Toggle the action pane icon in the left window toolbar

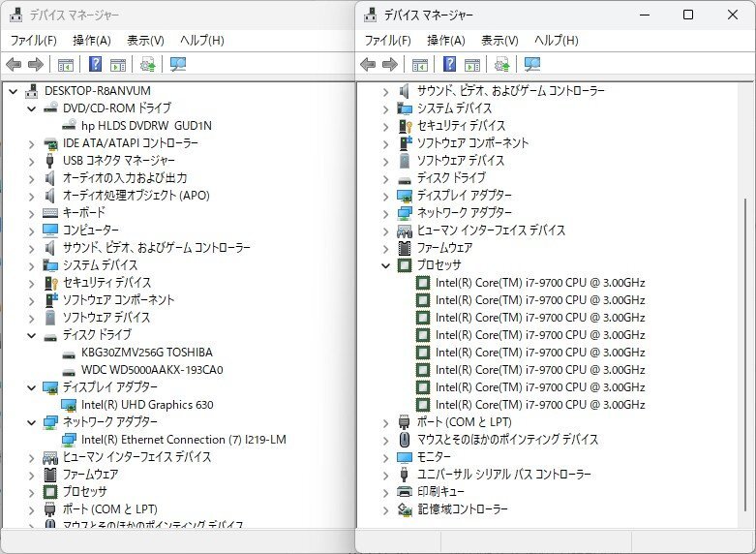click(118, 65)
